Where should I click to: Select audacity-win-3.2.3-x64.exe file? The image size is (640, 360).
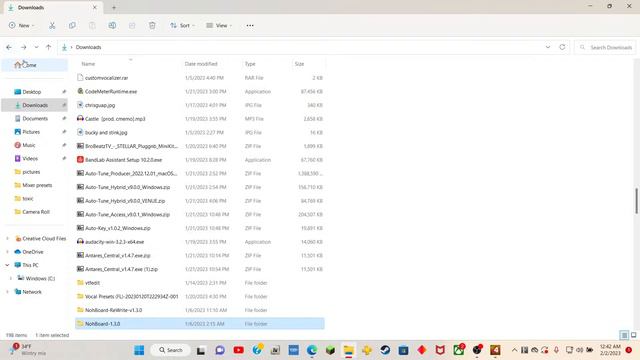coord(200,242)
